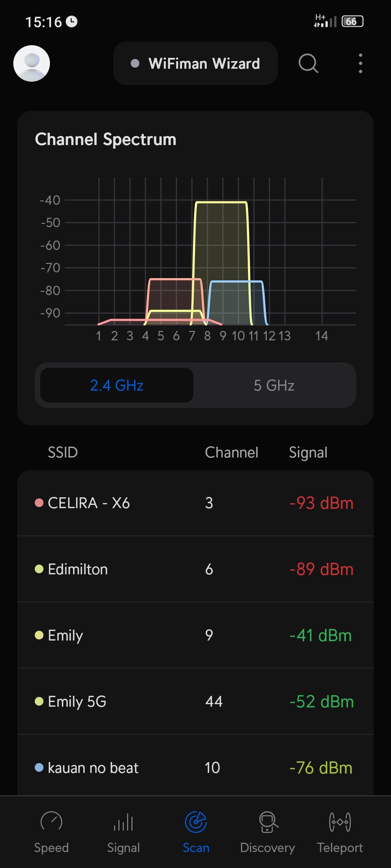The image size is (391, 868).
Task: Switch spectrum to 2.4 GHz band
Action: 117,385
